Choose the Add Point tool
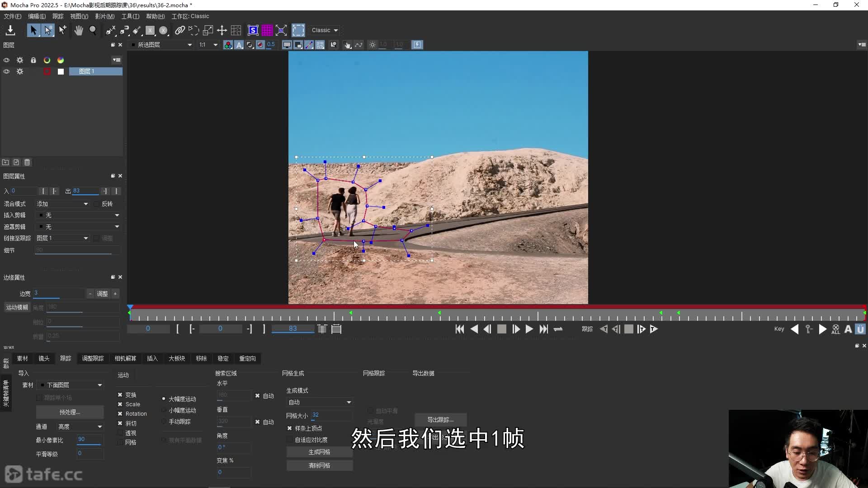 click(x=62, y=30)
